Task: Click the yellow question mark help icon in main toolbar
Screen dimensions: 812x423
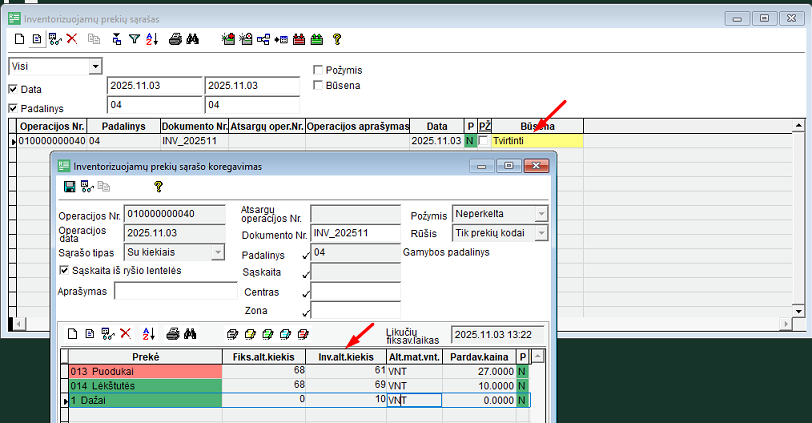Action: (x=337, y=39)
